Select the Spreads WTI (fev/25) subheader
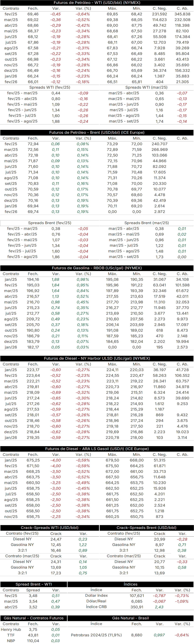This screenshot has height=644, width=194. [50, 88]
